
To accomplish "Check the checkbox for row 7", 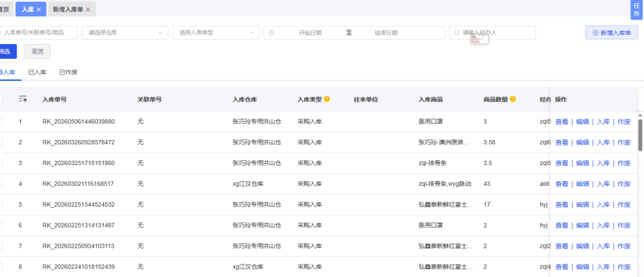I will click(1, 246).
